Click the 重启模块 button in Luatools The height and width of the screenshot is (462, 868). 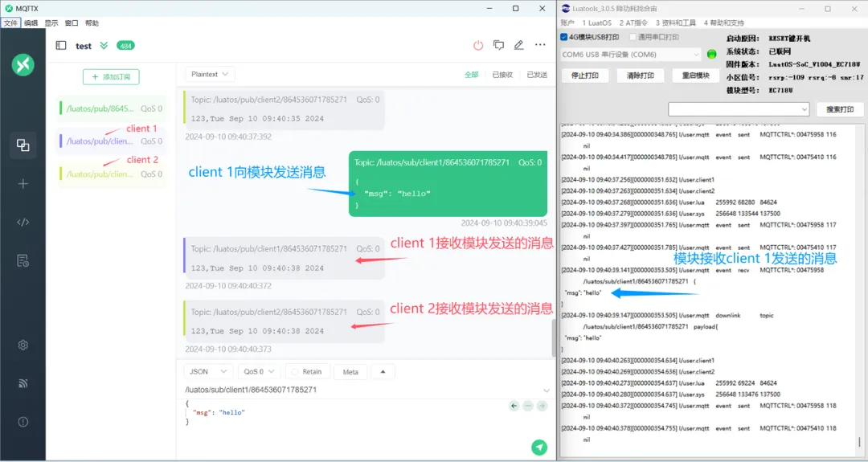click(x=696, y=76)
